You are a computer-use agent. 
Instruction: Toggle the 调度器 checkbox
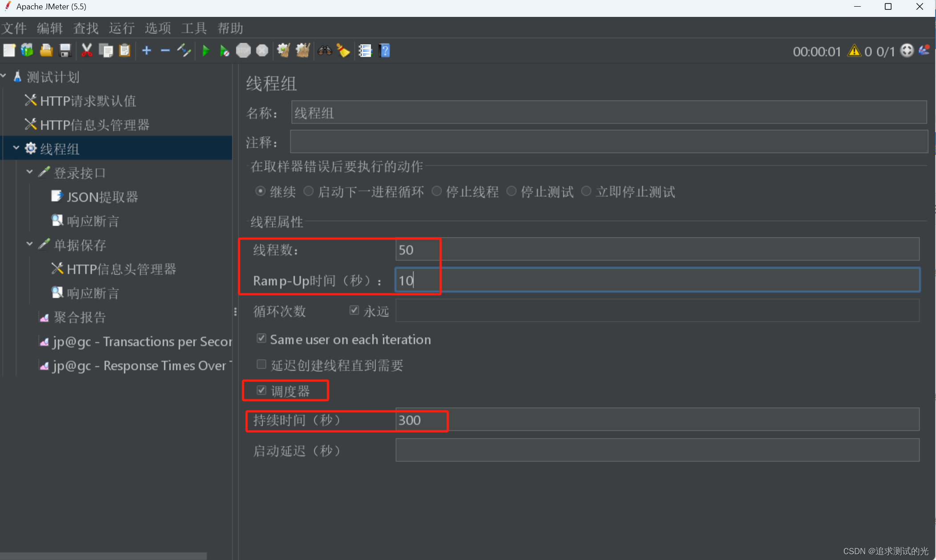(x=261, y=390)
